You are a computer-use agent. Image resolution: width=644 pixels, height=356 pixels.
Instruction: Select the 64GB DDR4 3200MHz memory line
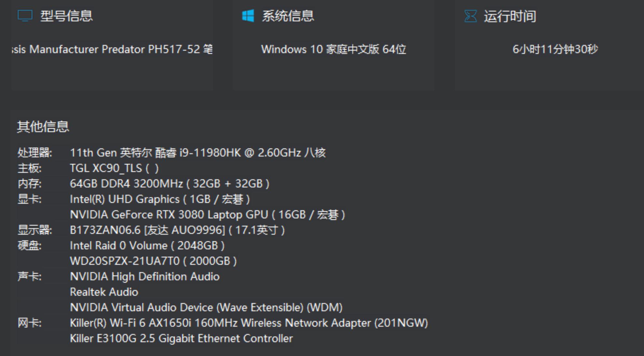[169, 184]
